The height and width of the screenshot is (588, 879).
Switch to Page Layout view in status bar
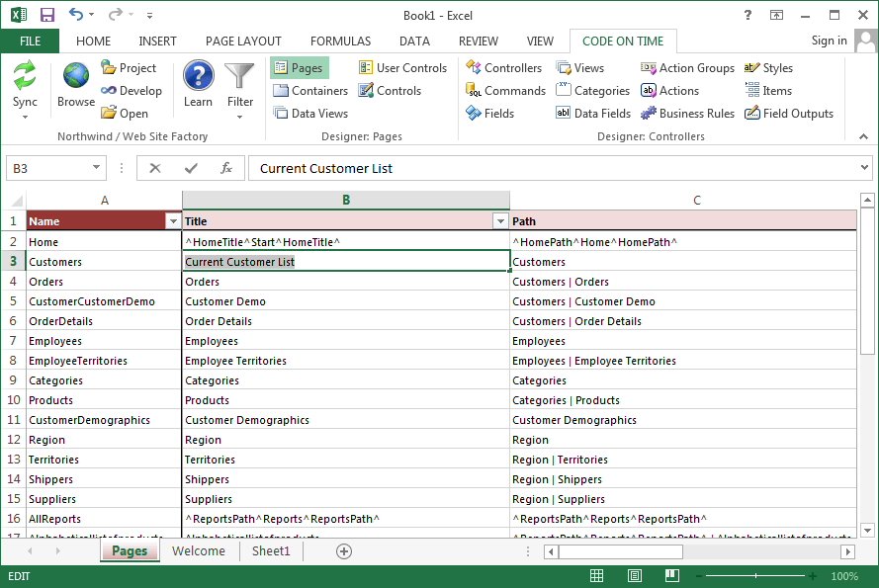coord(634,575)
